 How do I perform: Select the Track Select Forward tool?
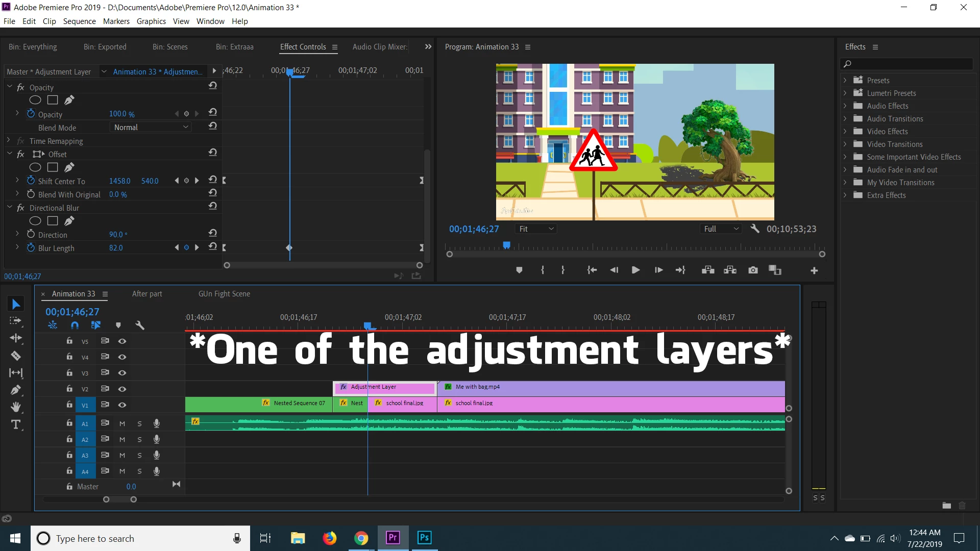pos(16,321)
